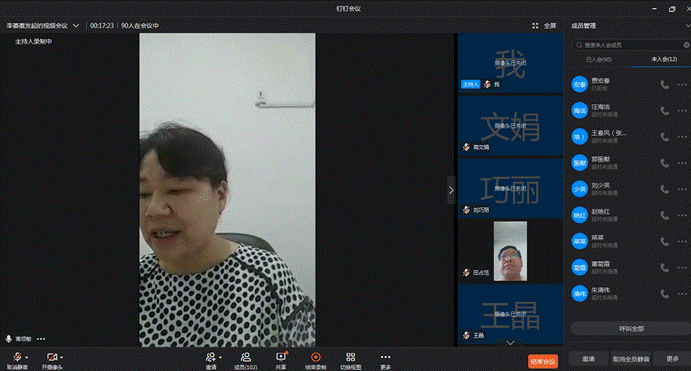
Task: Open more options for 王春风
Action: pyautogui.click(x=682, y=137)
